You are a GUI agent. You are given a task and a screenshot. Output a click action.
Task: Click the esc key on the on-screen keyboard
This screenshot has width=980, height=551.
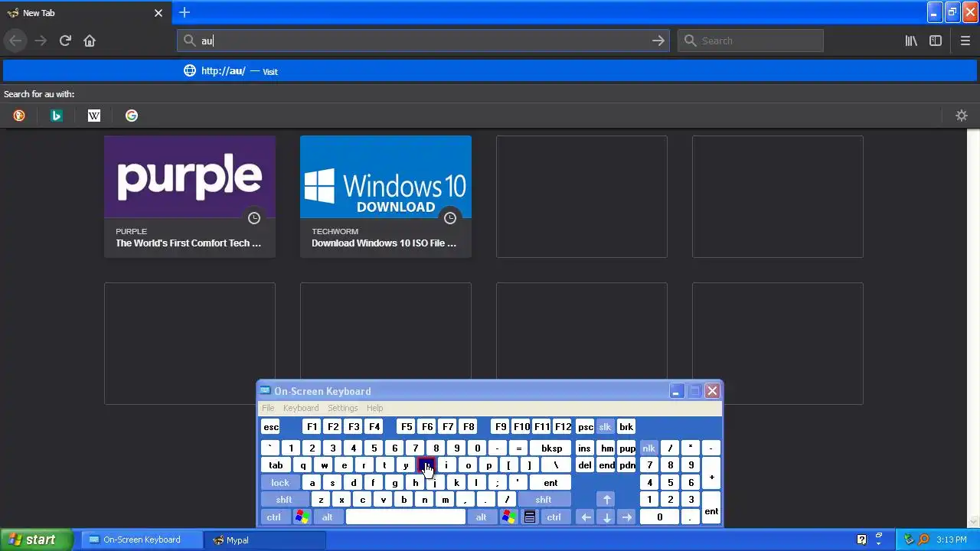[x=271, y=427]
